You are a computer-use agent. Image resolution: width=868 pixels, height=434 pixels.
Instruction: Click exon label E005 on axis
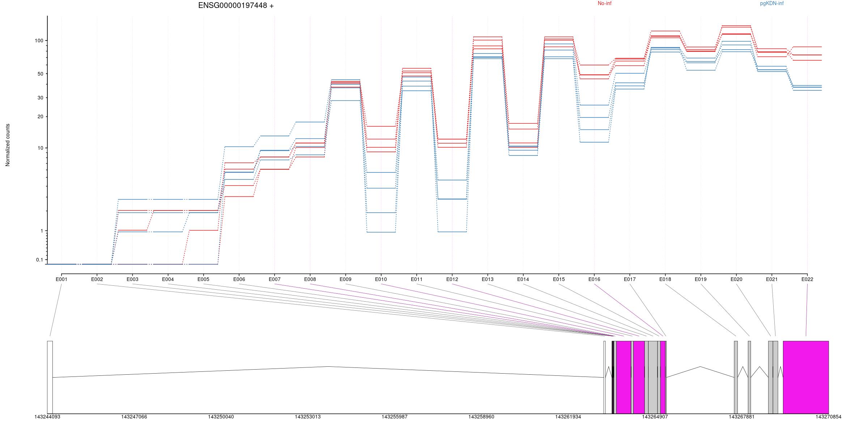203,279
